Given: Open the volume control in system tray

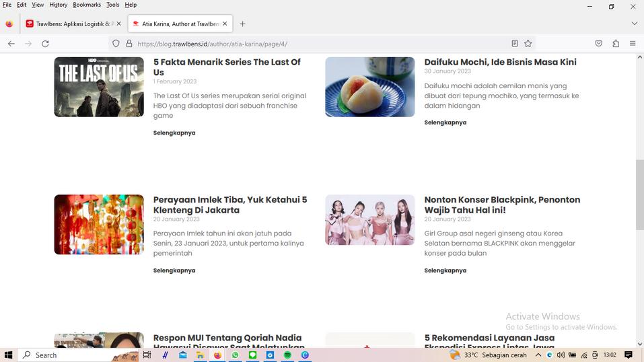Looking at the screenshot, I should [x=561, y=355].
